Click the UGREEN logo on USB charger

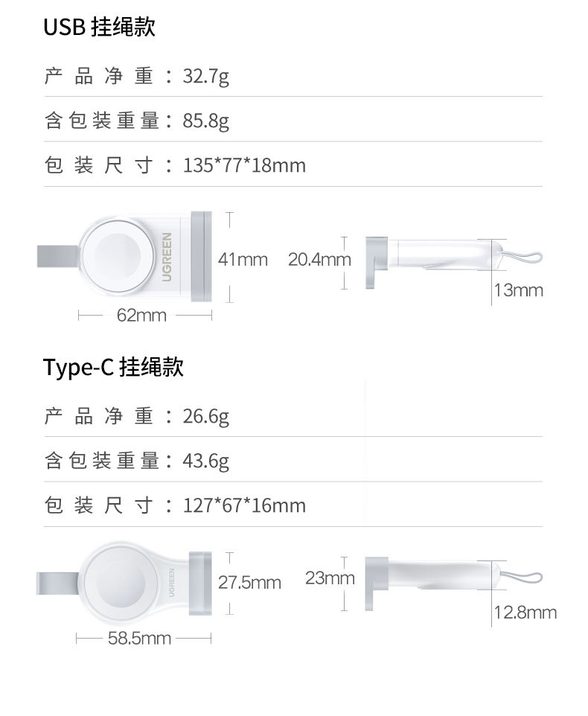pos(167,258)
